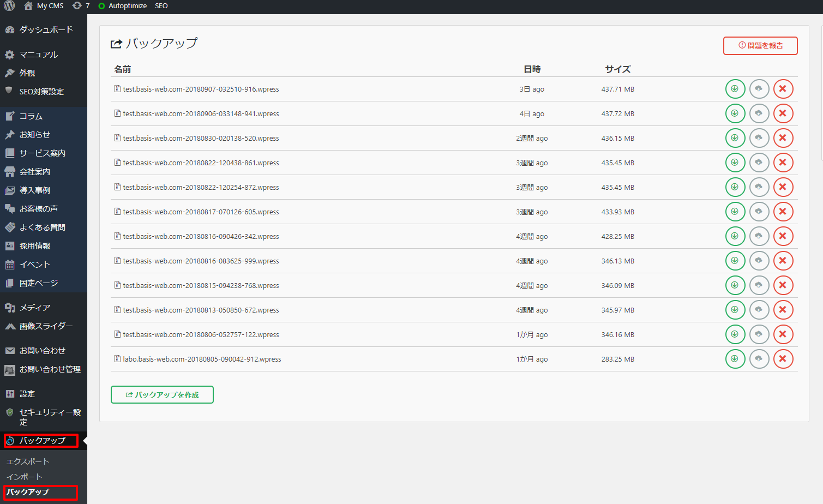823x504 pixels.
Task: Click the 3日 ago date cell
Action: coord(532,89)
